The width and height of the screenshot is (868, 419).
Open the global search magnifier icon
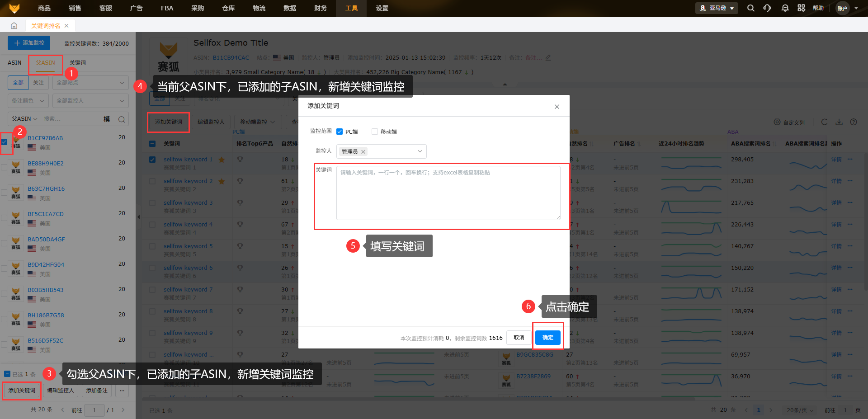(750, 8)
